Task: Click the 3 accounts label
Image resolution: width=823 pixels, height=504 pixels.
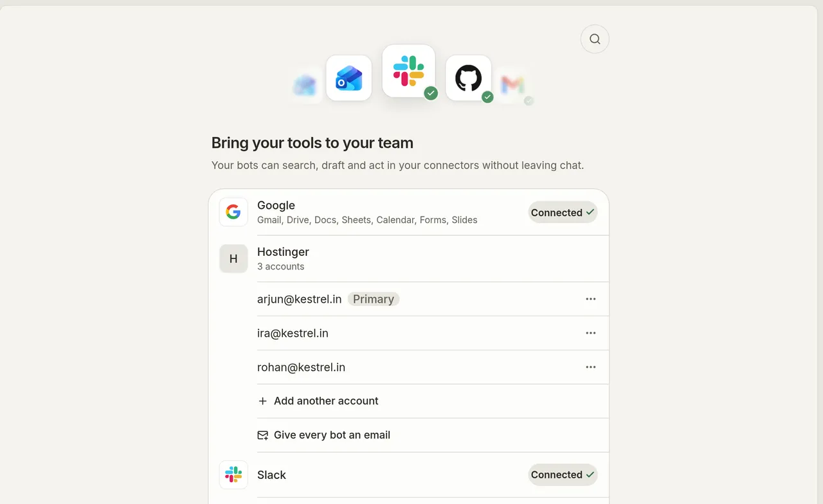Action: (281, 266)
